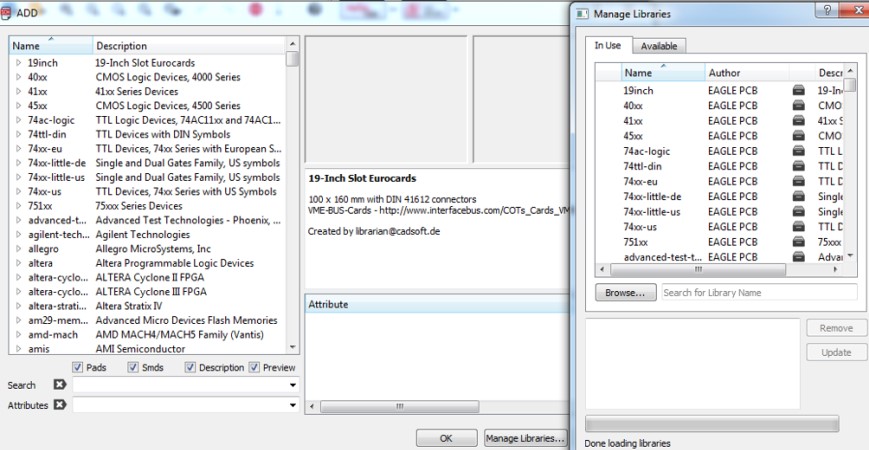Viewport: 869px width, 450px height.
Task: Expand the 19inch library tree node
Action: [18, 63]
